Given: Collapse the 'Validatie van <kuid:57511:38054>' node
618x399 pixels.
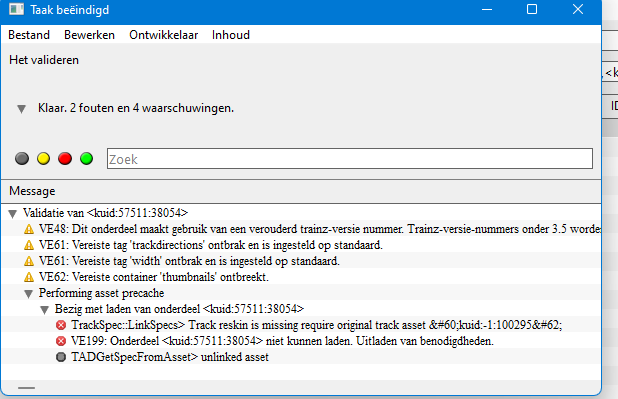Looking at the screenshot, I should pyautogui.click(x=13, y=214).
